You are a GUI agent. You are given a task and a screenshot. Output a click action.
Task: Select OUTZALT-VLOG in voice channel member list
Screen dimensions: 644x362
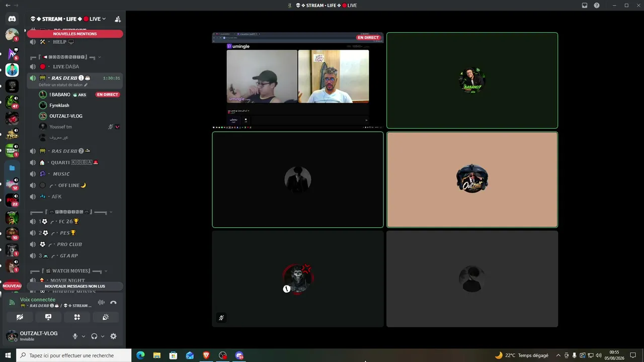(x=79, y=116)
